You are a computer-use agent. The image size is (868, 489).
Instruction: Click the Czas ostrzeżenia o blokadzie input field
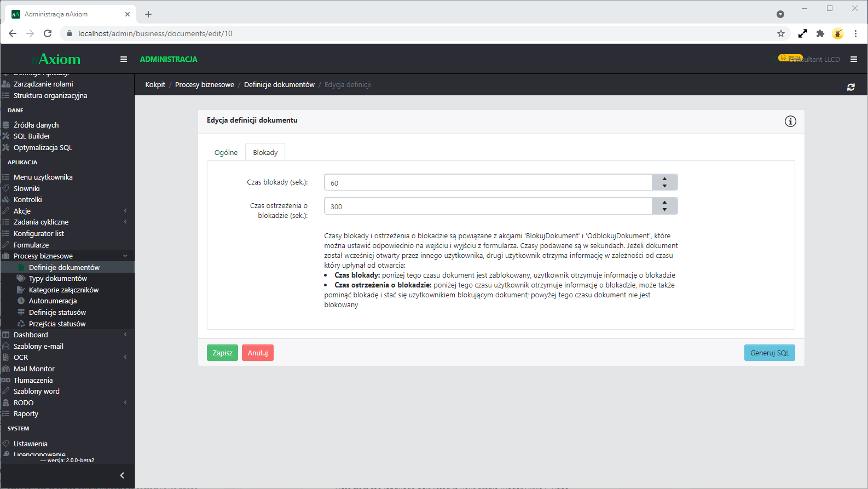pyautogui.click(x=488, y=206)
